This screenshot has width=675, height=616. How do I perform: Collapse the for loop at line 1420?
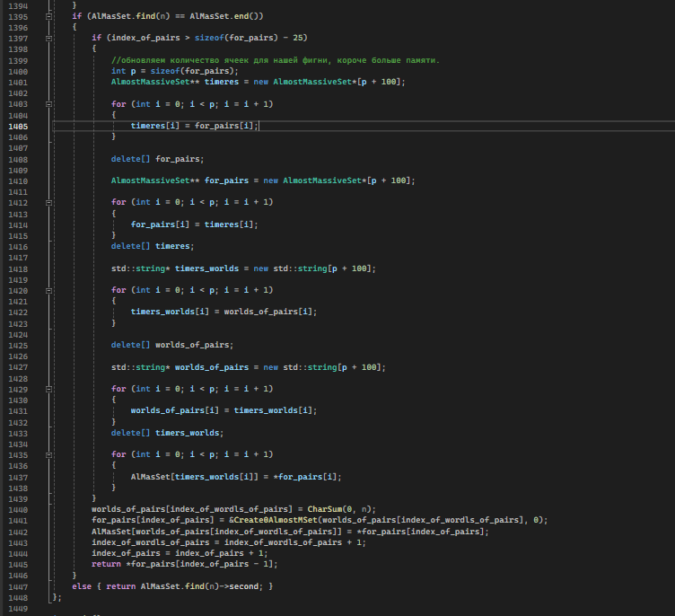point(49,291)
